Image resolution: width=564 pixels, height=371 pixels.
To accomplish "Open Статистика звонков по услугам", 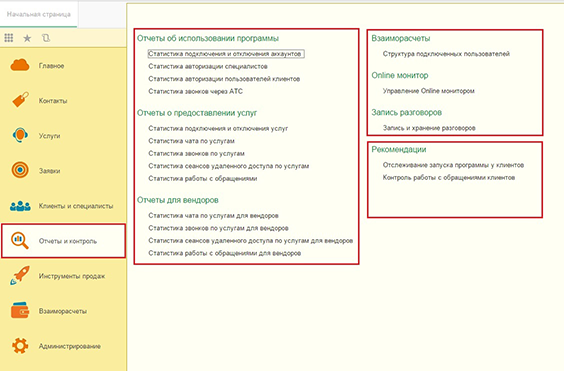I will (196, 154).
